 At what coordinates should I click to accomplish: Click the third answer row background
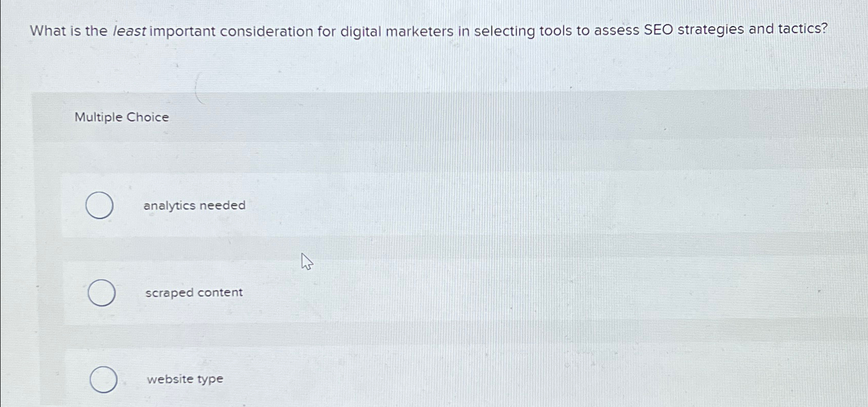(x=409, y=378)
